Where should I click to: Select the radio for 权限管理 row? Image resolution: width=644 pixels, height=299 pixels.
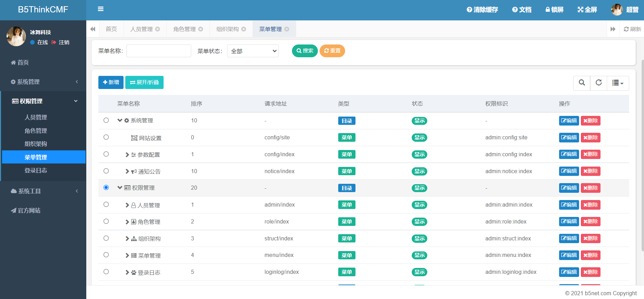(x=106, y=187)
